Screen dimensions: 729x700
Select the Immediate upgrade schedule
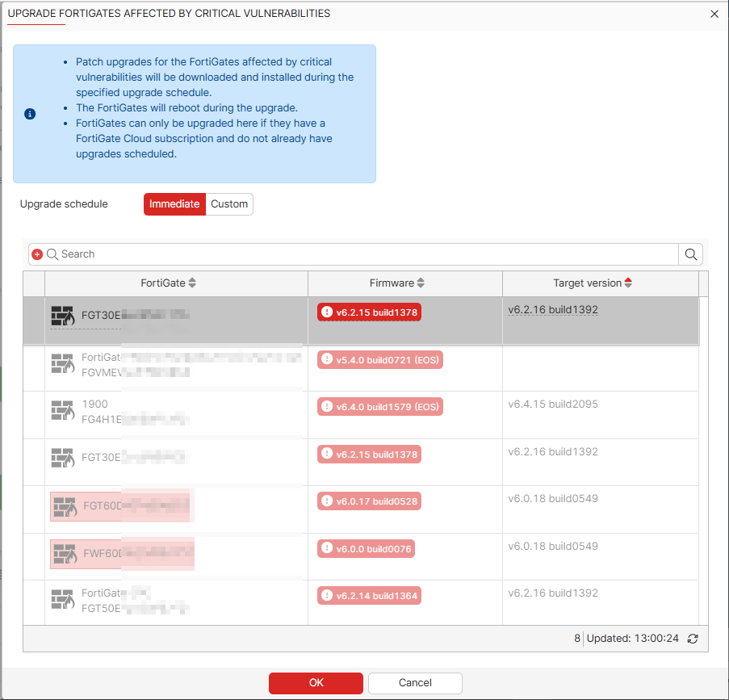pyautogui.click(x=174, y=204)
